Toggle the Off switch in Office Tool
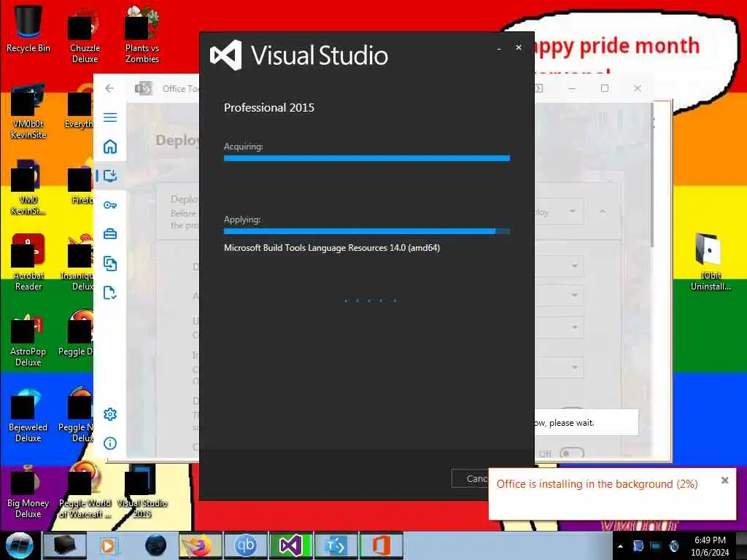Viewport: 747px width, 560px height. click(572, 454)
